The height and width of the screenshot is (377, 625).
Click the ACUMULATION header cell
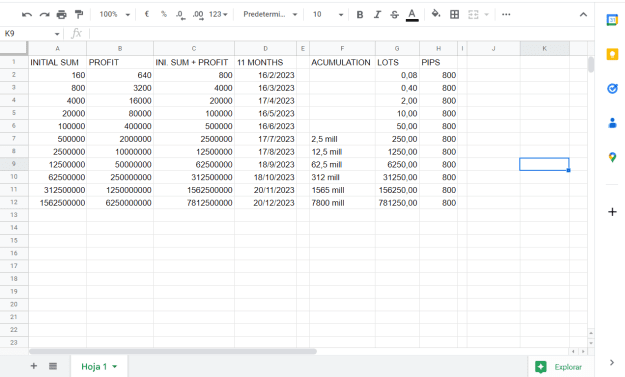tap(342, 62)
